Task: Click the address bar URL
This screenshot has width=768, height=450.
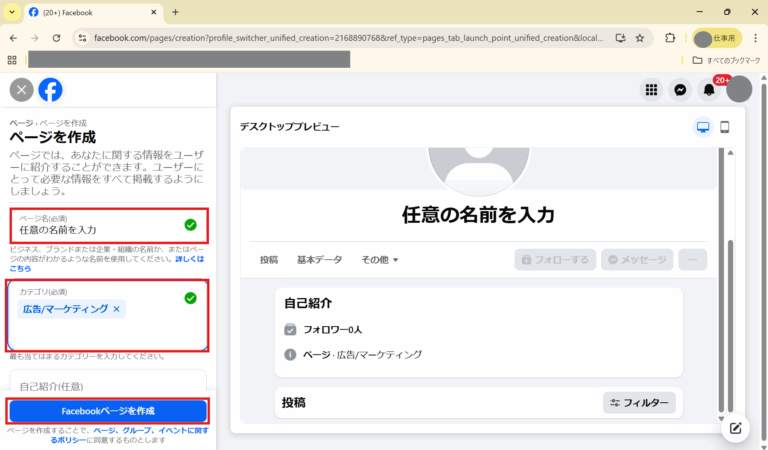Action: [348, 38]
